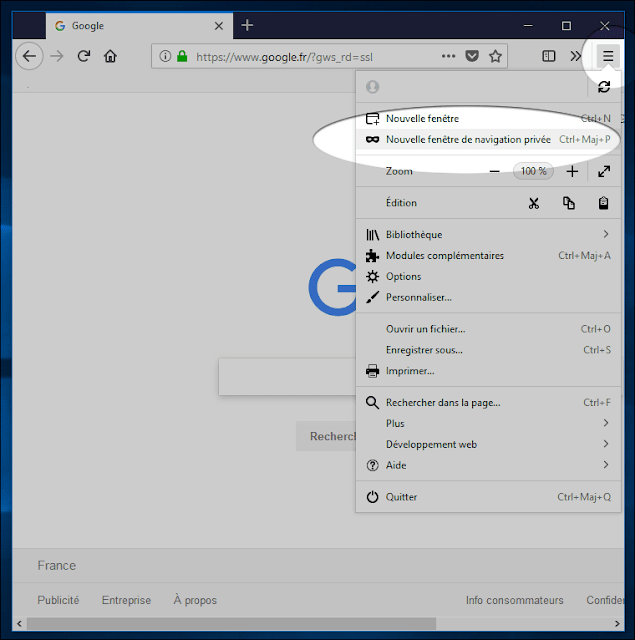The height and width of the screenshot is (640, 635).
Task: Open Info consommateurs footer link
Action: pyautogui.click(x=514, y=600)
